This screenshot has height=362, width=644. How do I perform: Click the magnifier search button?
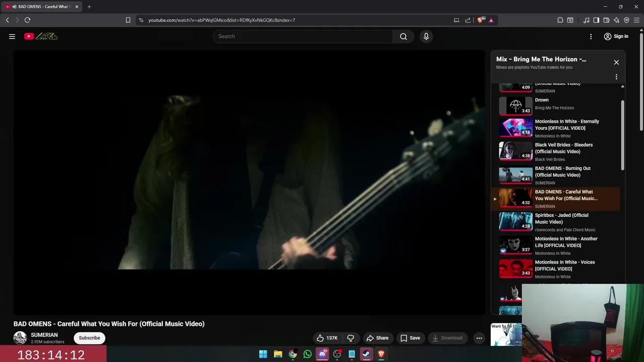[x=404, y=36]
